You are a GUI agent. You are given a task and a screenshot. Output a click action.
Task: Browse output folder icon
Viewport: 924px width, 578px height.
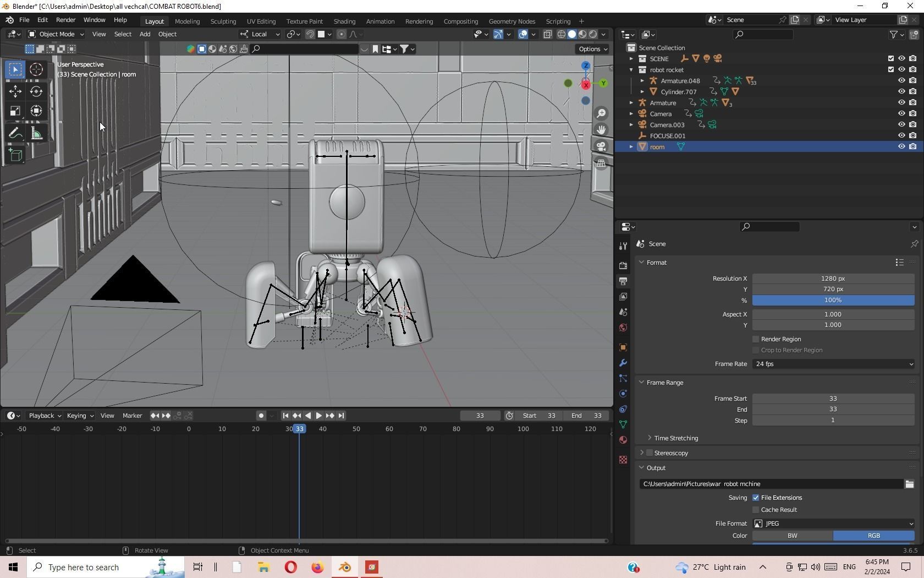tap(909, 484)
